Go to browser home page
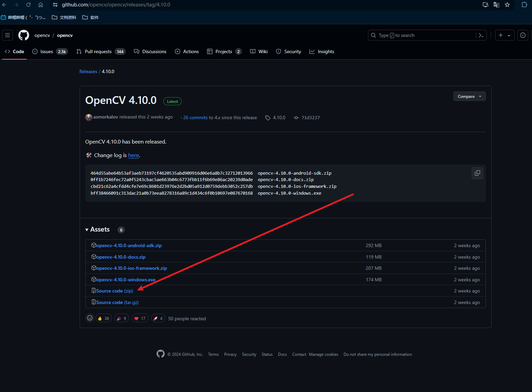The height and width of the screenshot is (392, 532). click(x=41, y=5)
